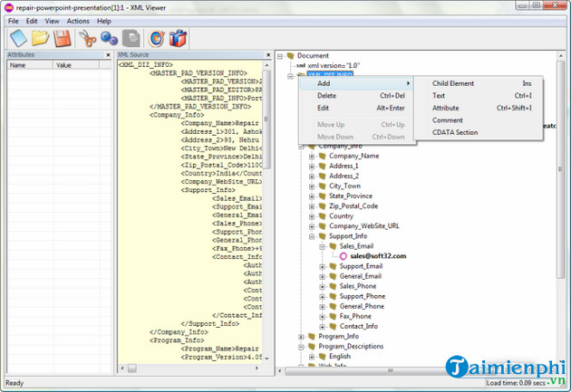
Task: Close the XML Source panel
Action: coord(268,55)
